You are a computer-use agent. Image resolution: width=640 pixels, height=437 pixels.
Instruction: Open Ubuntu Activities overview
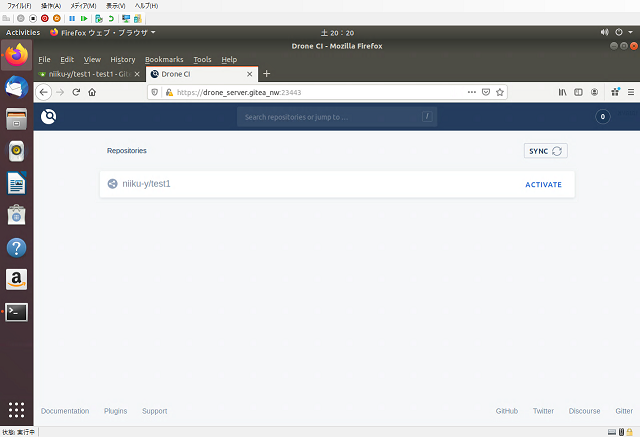click(23, 33)
